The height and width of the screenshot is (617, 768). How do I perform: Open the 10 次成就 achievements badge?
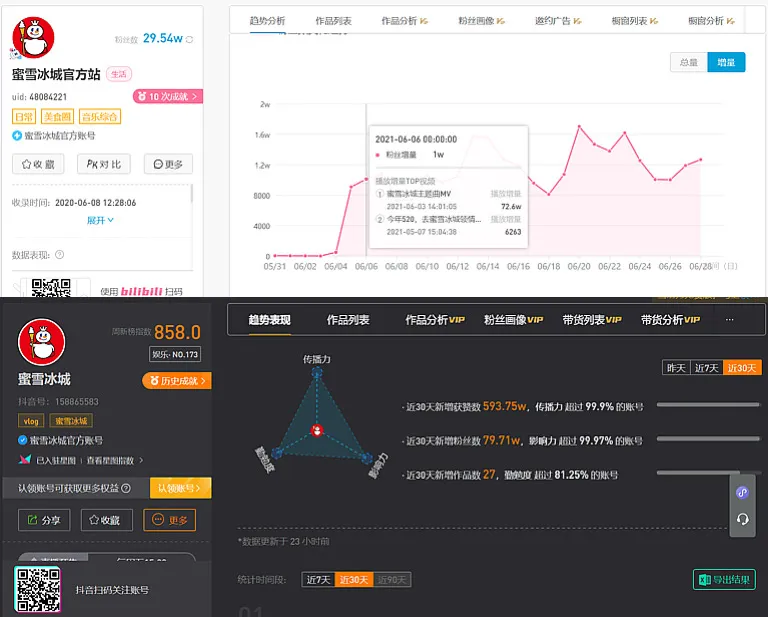tap(168, 96)
